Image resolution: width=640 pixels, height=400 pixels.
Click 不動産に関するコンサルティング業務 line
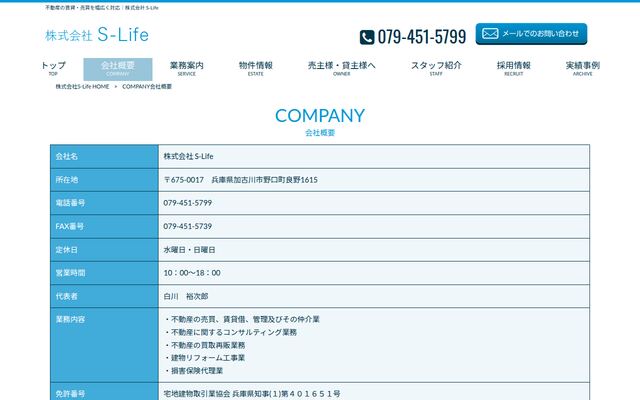coord(230,332)
